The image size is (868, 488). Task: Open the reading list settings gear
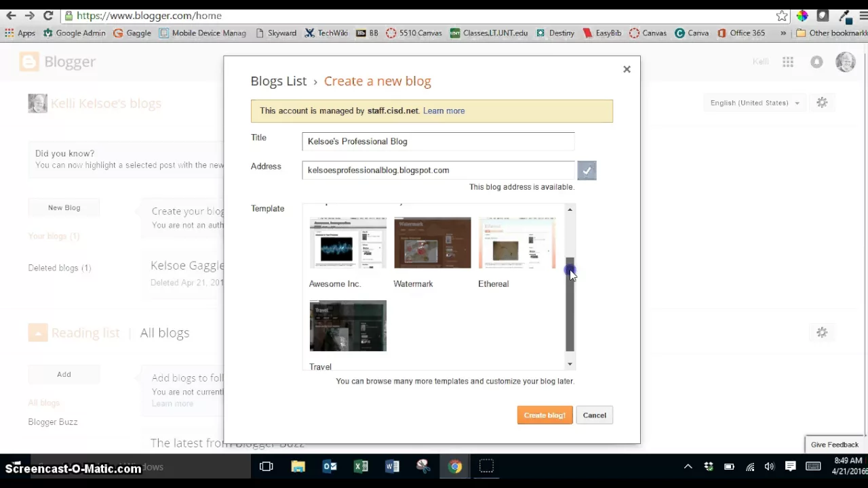click(x=822, y=332)
